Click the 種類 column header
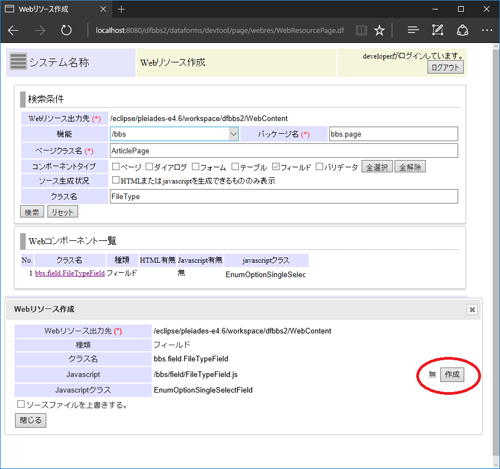Screen dimensions: 500x469 click(122, 260)
